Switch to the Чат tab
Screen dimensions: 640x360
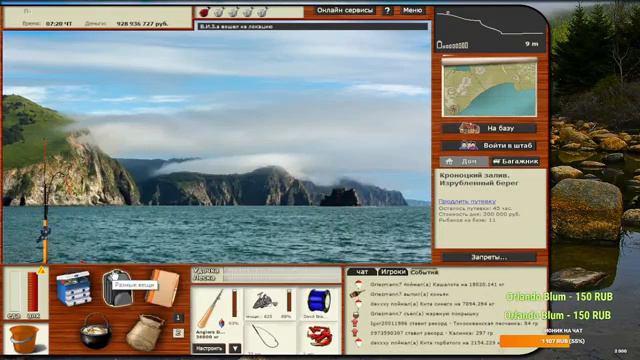(x=362, y=272)
